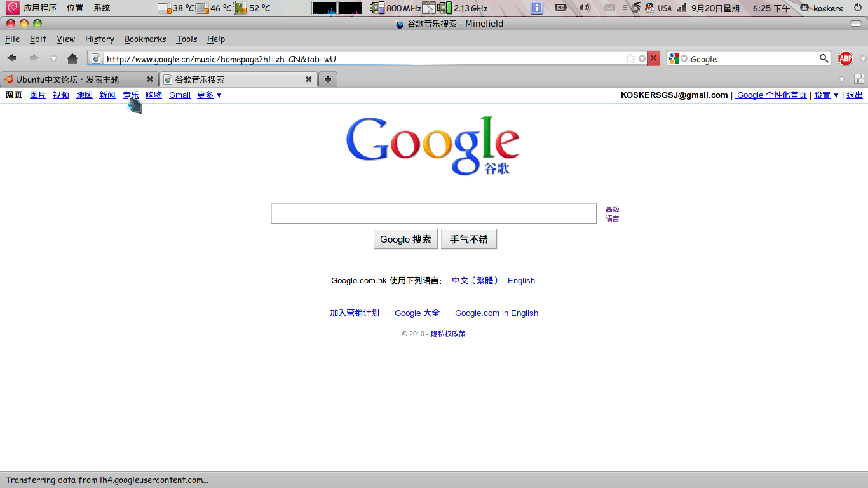
Task: Open the File menu
Action: (12, 39)
